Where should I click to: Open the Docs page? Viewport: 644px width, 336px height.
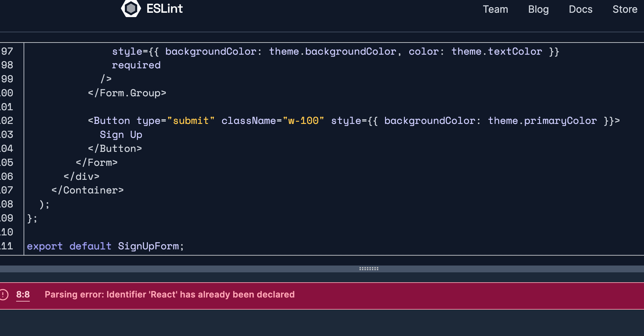[581, 9]
